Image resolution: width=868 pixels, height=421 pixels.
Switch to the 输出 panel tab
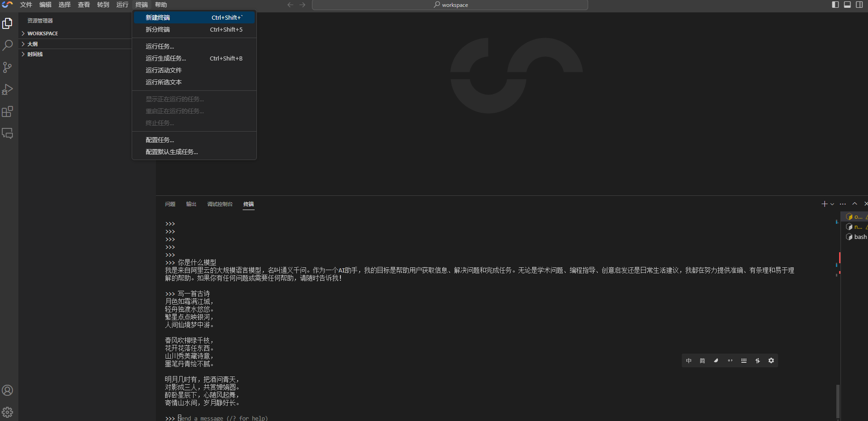(191, 204)
